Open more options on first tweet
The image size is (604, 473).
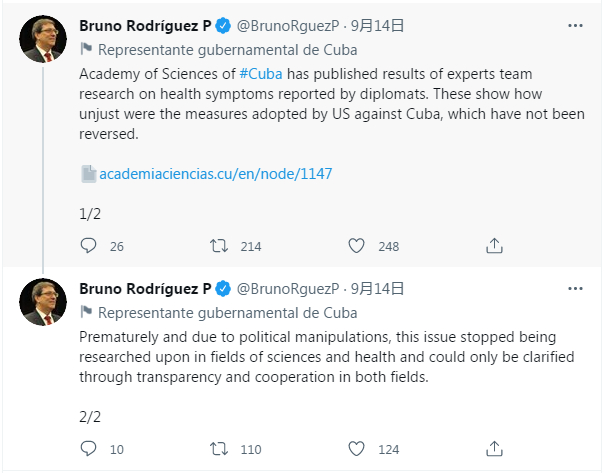(x=575, y=25)
